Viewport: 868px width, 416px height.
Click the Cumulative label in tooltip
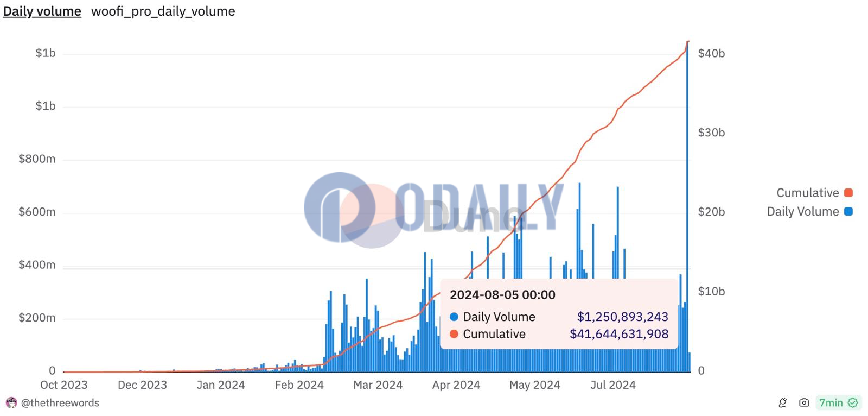pyautogui.click(x=494, y=334)
